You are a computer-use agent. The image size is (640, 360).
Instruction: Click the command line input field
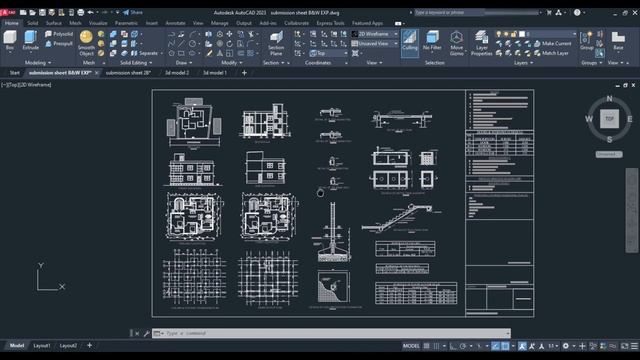[x=331, y=333]
